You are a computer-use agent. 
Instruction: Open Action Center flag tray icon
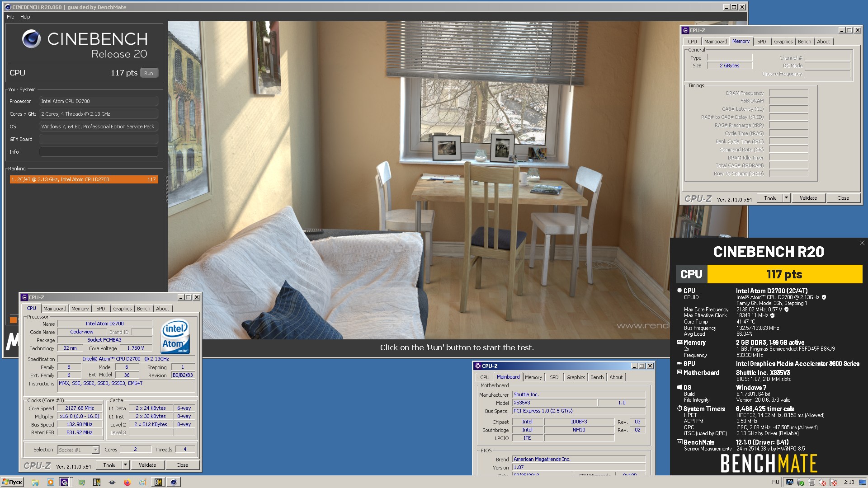point(833,482)
